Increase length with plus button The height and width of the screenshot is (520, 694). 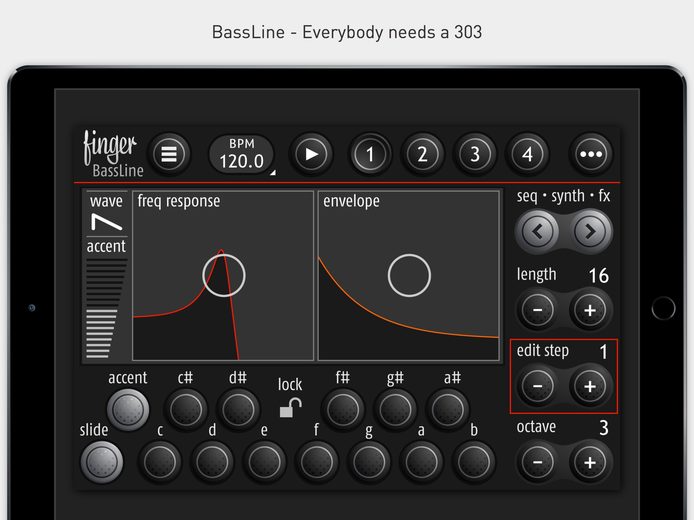click(590, 310)
